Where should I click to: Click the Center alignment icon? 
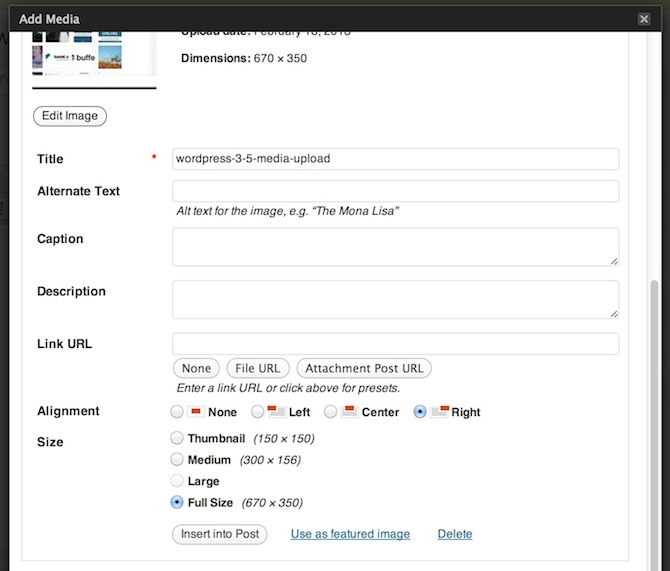tap(349, 412)
